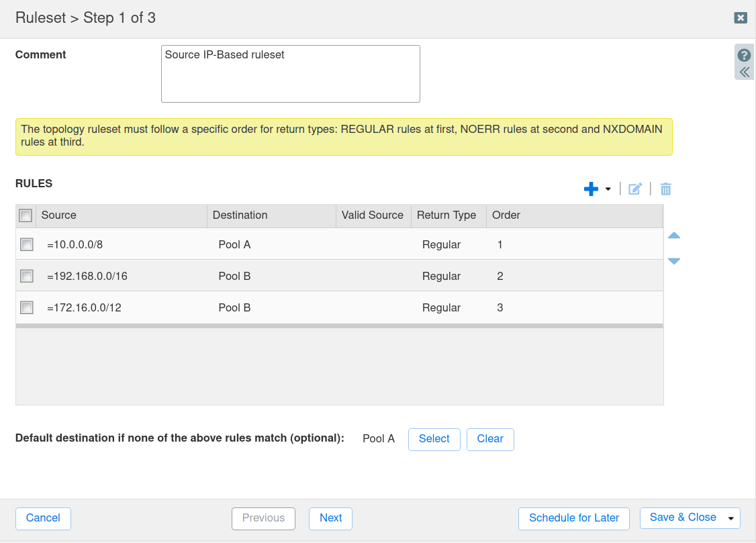Click Schedule for Later
The height and width of the screenshot is (543, 756).
[573, 518]
